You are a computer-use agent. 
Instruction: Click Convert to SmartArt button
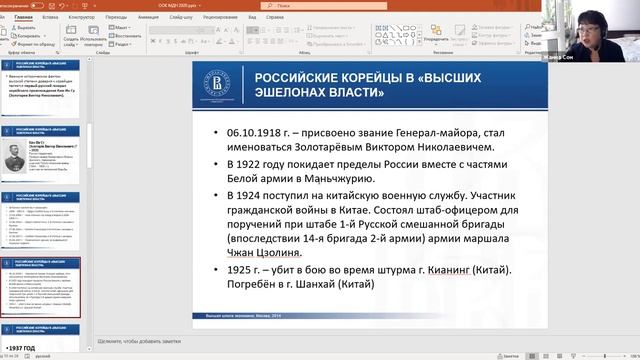coord(336,44)
